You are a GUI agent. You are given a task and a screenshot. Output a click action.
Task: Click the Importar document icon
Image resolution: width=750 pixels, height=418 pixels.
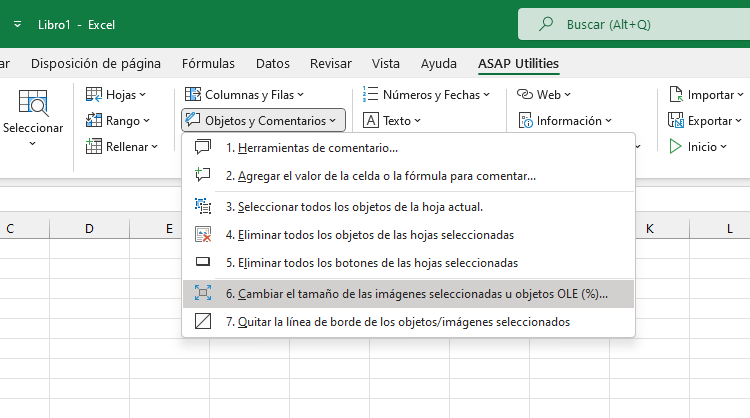pyautogui.click(x=676, y=95)
